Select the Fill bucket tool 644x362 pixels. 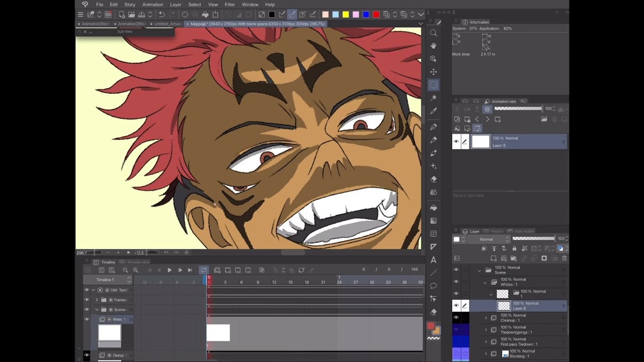[x=433, y=208]
